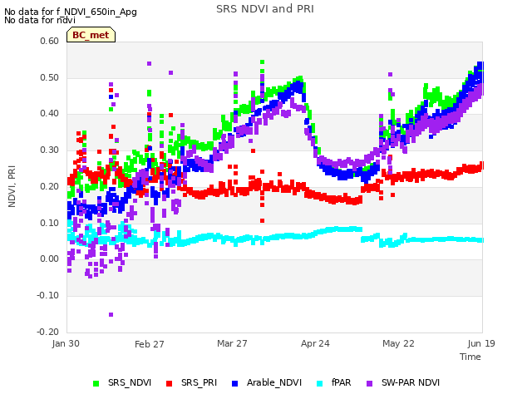Select the SRS_NDVI legend label
Viewport: 532px width, 399px height.
130,382
